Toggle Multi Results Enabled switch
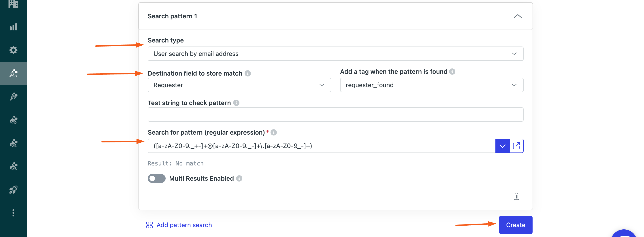 (156, 178)
